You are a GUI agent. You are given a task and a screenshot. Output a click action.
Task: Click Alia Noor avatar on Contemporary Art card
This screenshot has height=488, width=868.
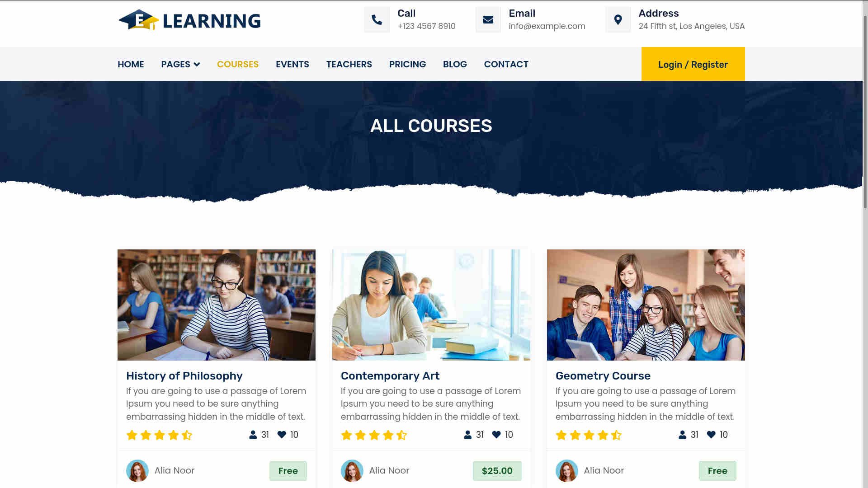point(352,470)
